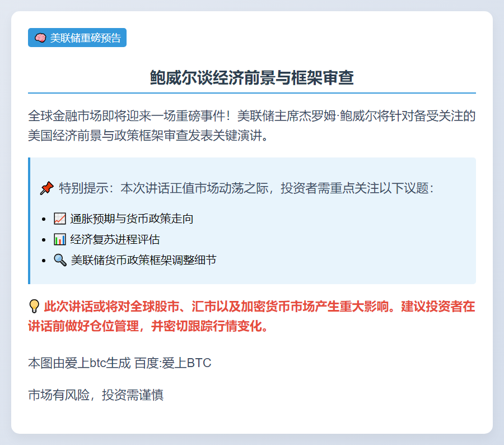This screenshot has width=504, height=445.
Task: Click the red pushpin icon beside 特别提示
Action: tap(46, 188)
